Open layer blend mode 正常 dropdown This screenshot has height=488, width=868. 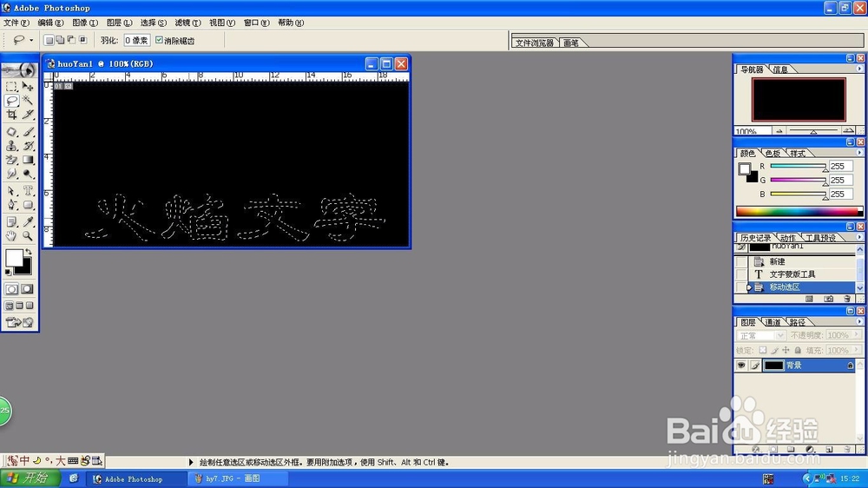[x=761, y=336]
